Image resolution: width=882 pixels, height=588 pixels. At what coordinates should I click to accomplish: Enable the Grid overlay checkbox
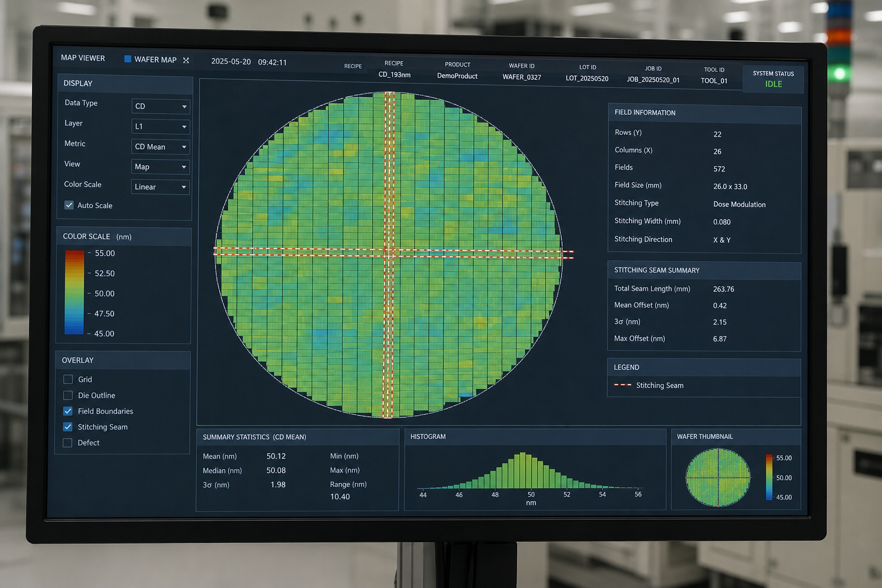pos(68,379)
